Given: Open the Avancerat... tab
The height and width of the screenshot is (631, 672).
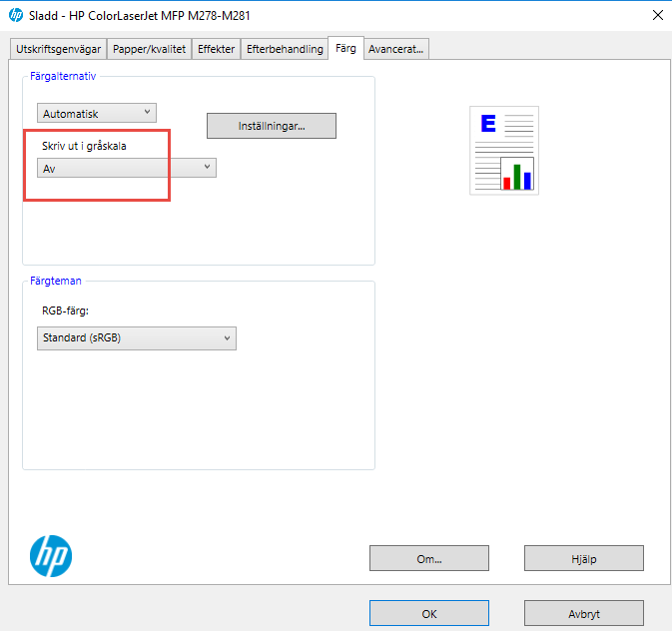Looking at the screenshot, I should (x=396, y=49).
